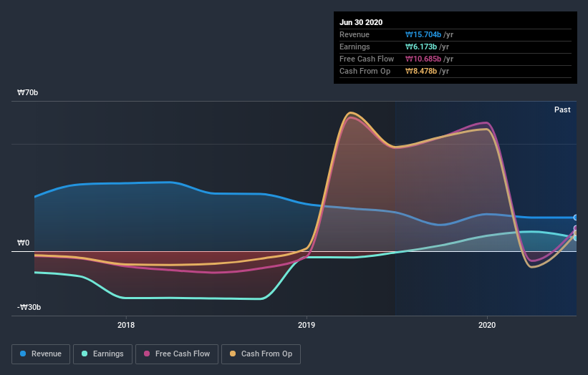Click the 2019 x-axis label
This screenshot has height=375, width=588.
307,325
